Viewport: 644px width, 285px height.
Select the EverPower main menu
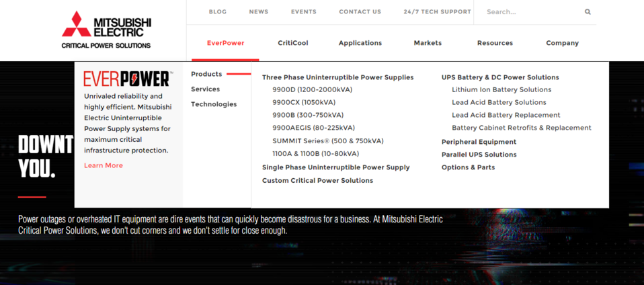225,43
